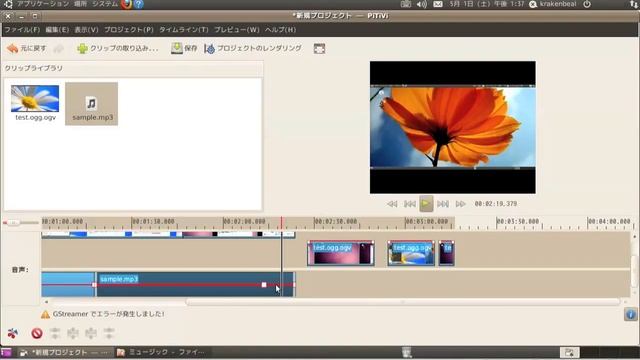Open the 表示(V) menu

(x=86, y=30)
